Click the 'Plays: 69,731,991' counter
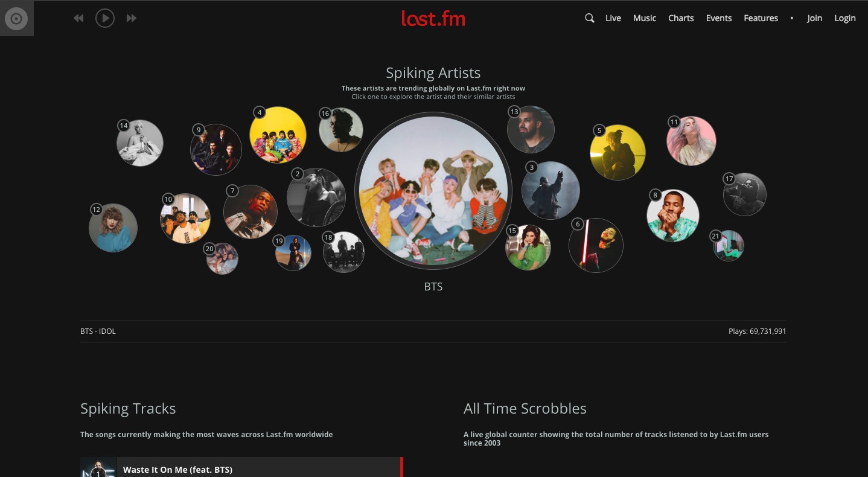The image size is (868, 477). click(x=757, y=331)
